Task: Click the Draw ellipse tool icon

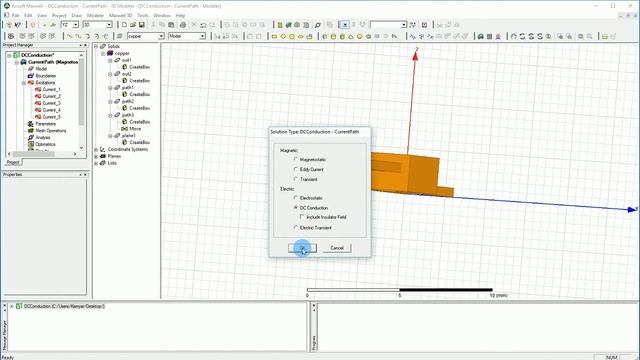Action: click(301, 36)
